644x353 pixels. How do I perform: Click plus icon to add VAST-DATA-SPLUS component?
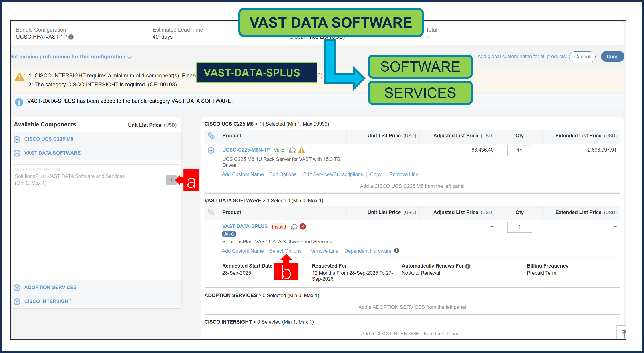pyautogui.click(x=171, y=180)
